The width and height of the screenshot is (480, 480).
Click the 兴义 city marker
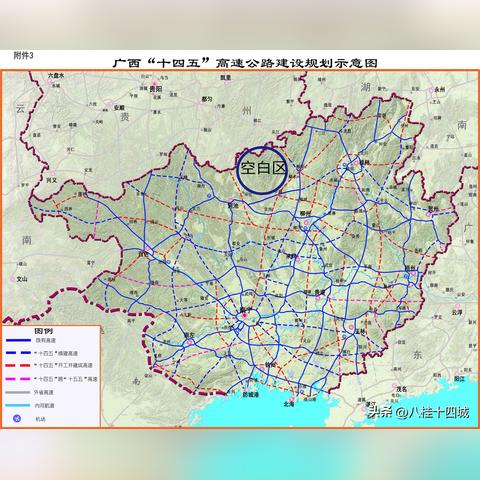pyautogui.click(x=52, y=174)
